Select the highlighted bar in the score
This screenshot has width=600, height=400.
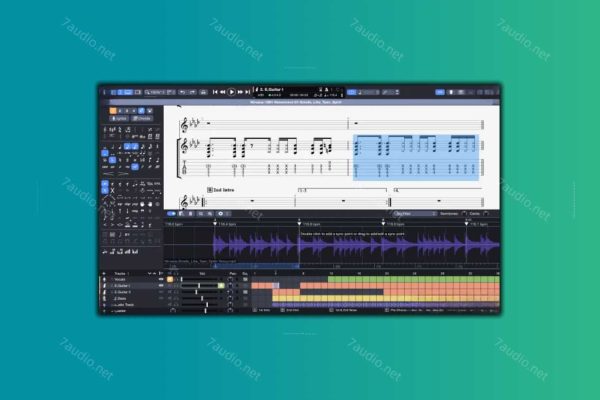(x=416, y=157)
